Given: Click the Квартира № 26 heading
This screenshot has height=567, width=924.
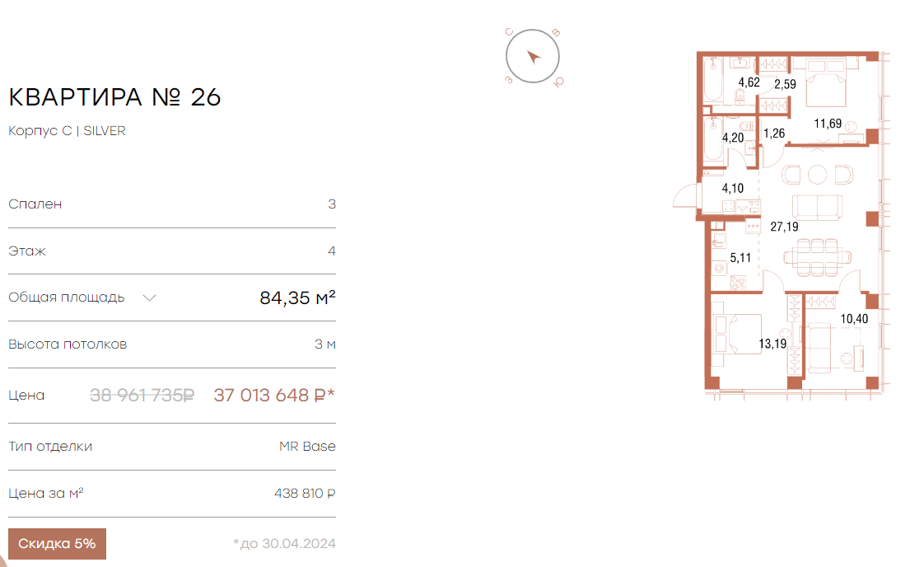Looking at the screenshot, I should point(115,97).
